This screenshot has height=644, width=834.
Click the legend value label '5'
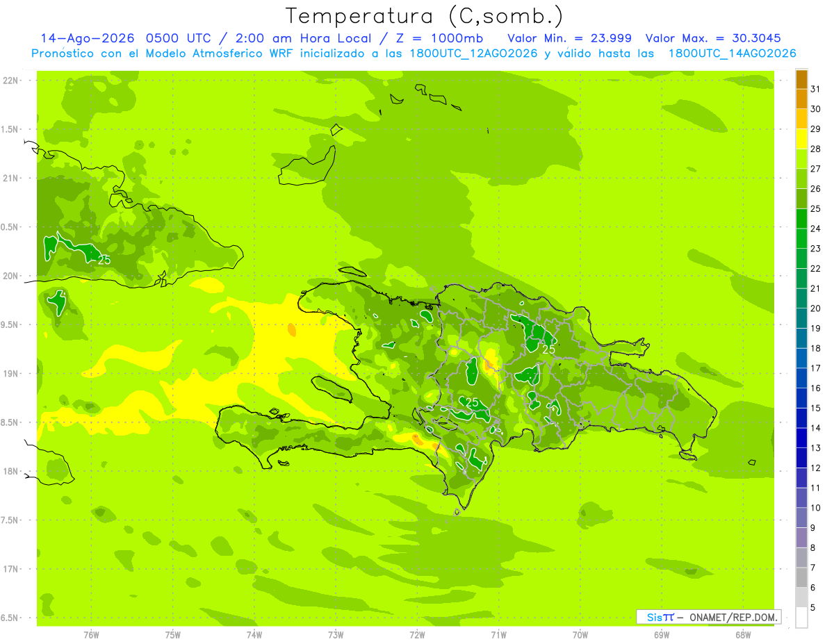point(813,608)
